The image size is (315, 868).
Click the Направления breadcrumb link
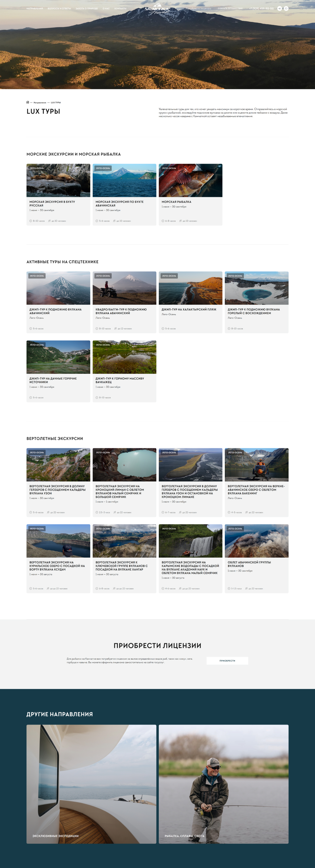tap(40, 102)
